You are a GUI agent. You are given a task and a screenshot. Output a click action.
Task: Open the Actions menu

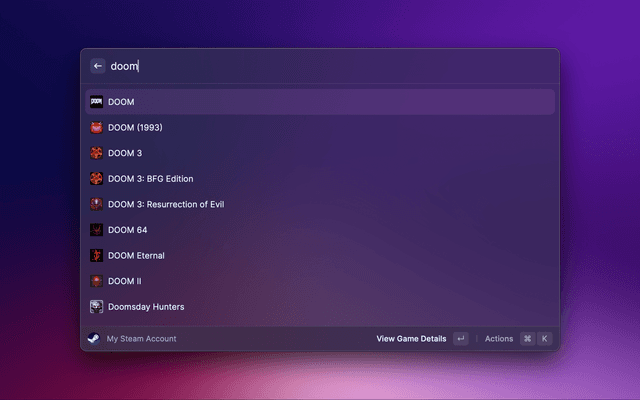[498, 339]
